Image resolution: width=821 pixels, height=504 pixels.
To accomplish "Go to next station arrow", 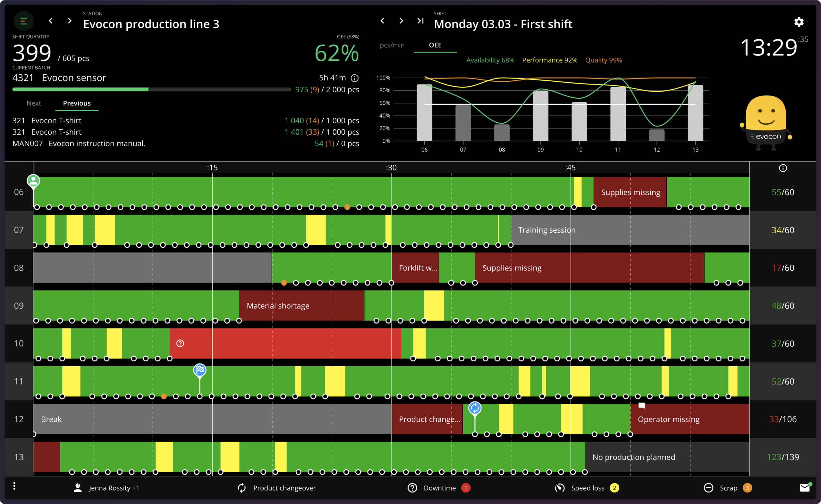I will tap(69, 21).
